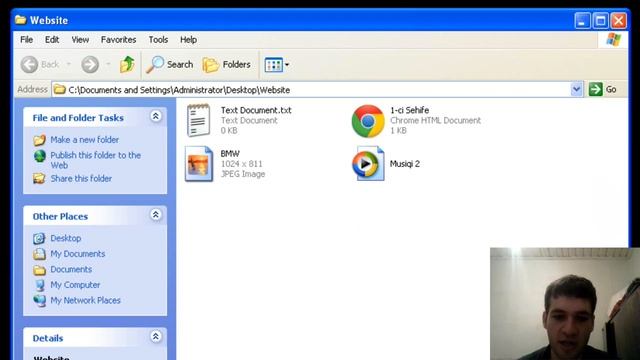Screen dimensions: 640x360
Task: Open My Computer link
Action: 75,285
